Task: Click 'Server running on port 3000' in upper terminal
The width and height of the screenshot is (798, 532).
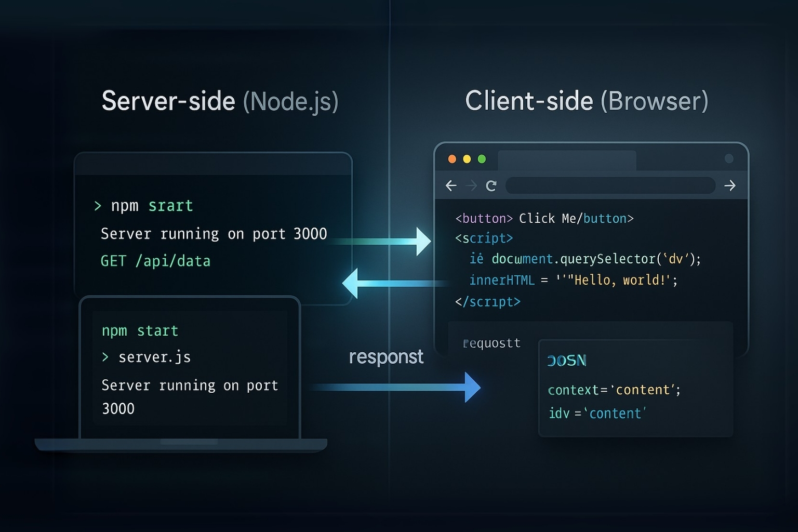Action: pos(214,234)
